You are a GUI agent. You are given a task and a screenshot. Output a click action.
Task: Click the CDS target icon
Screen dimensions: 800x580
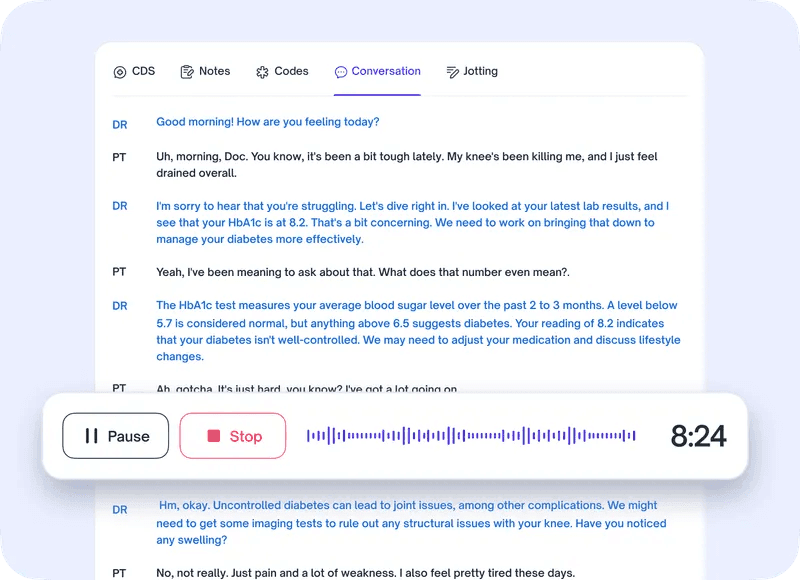[x=119, y=72]
